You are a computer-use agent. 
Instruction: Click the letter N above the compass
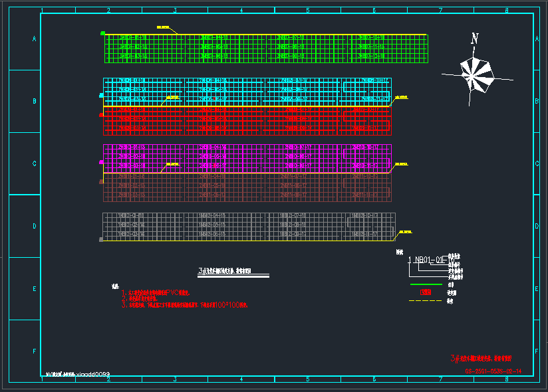474,39
